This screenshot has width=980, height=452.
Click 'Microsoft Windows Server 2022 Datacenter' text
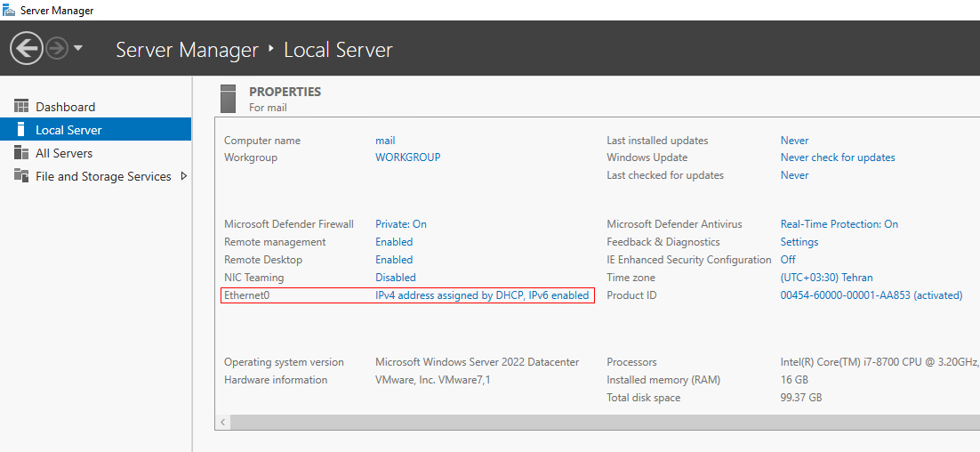[x=477, y=362]
